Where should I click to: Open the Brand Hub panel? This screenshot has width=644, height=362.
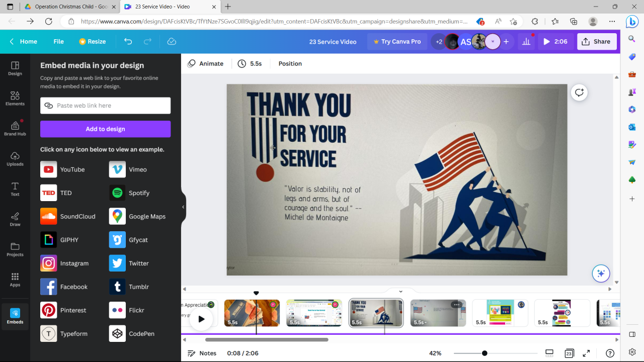pos(15,129)
